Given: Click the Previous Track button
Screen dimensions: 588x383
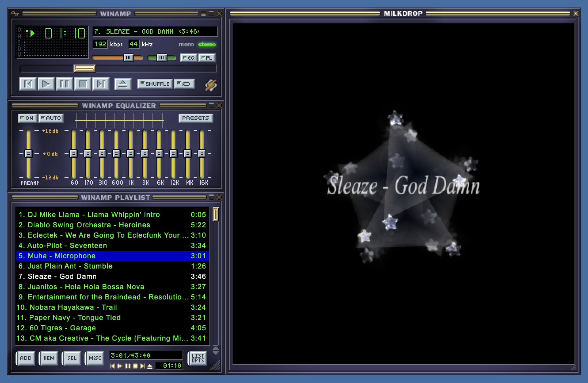Looking at the screenshot, I should tap(28, 84).
